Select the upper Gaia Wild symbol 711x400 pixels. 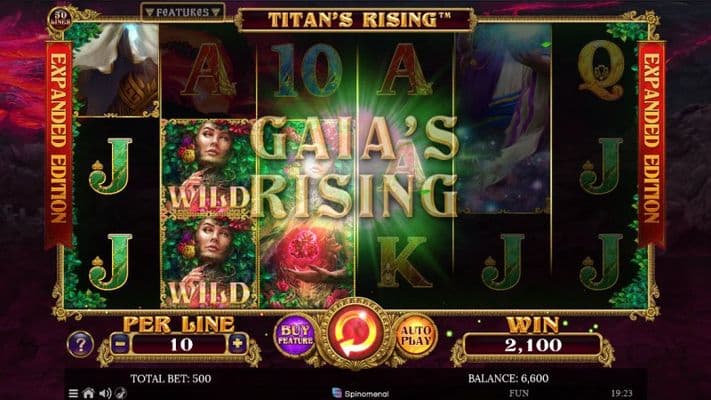[208, 168]
